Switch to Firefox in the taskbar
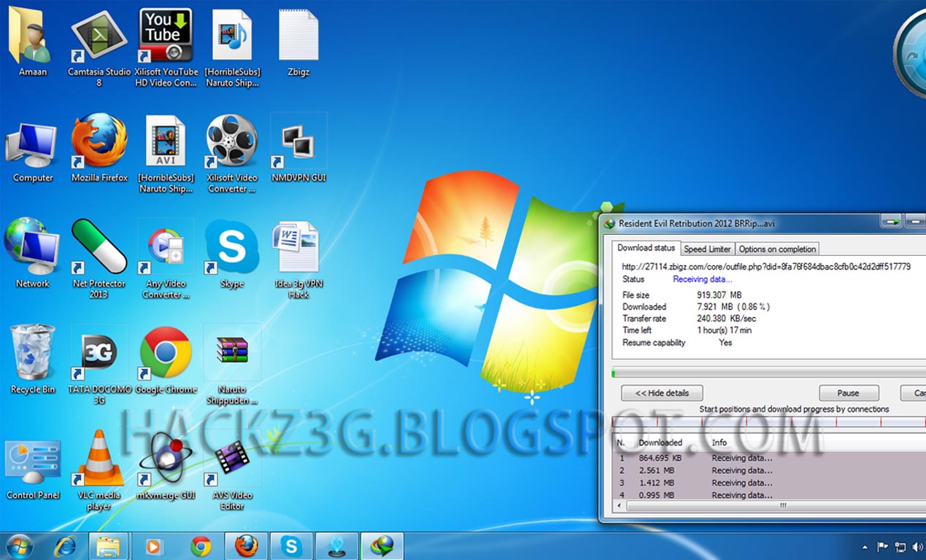This screenshot has width=926, height=560. coord(247,546)
